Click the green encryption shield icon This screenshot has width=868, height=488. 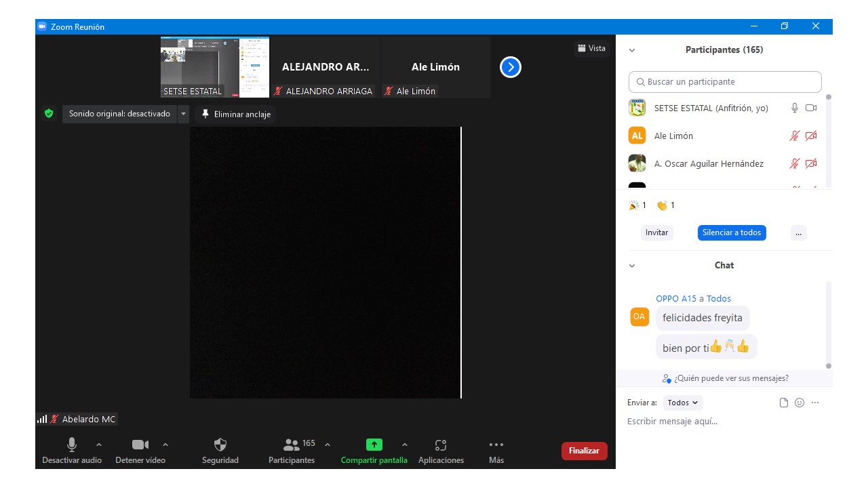(49, 114)
